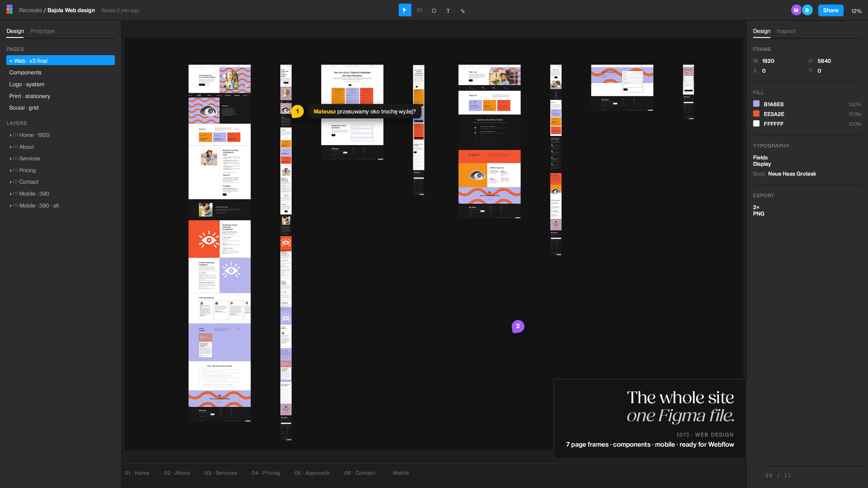Click the frame icon beside Mobile · 390
Image resolution: width=868 pixels, height=488 pixels.
(16, 193)
